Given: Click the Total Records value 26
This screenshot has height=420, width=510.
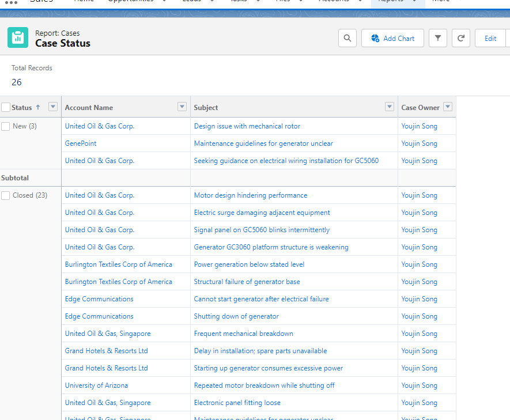Looking at the screenshot, I should coord(17,82).
